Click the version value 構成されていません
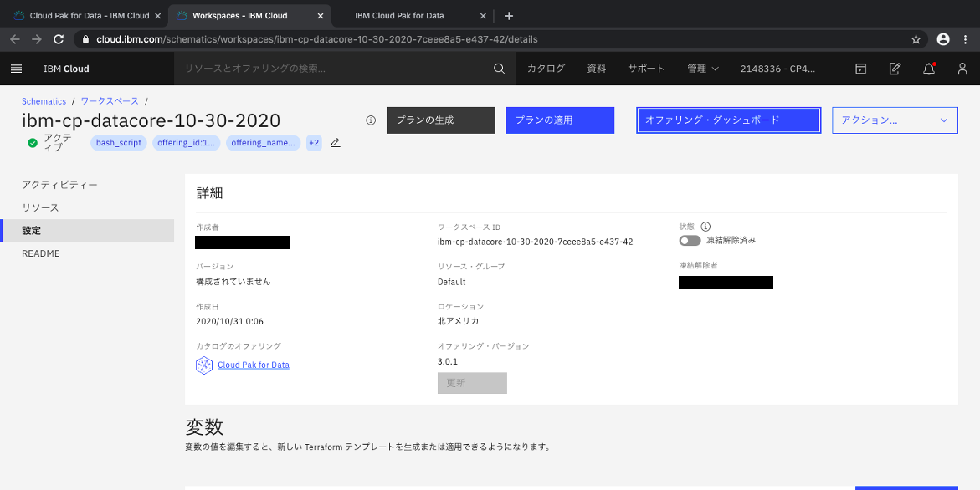Image resolution: width=980 pixels, height=490 pixels. tap(233, 282)
